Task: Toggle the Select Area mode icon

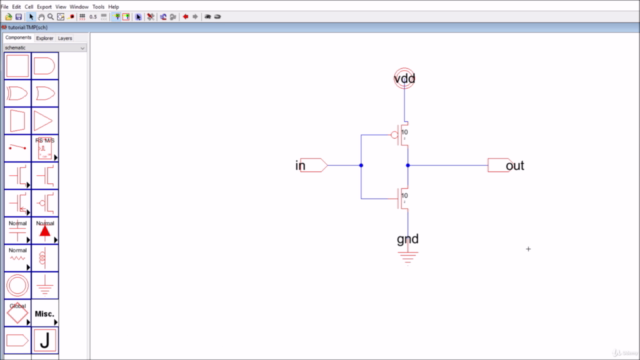Action: pos(126,17)
